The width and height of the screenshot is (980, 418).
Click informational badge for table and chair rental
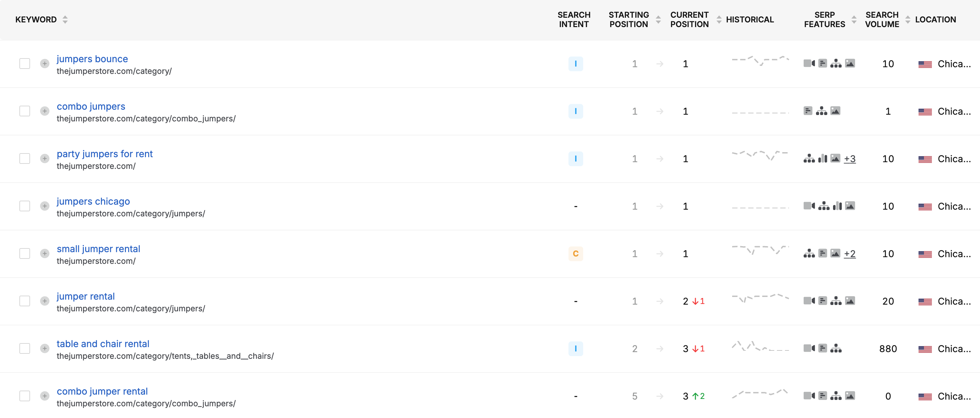576,349
